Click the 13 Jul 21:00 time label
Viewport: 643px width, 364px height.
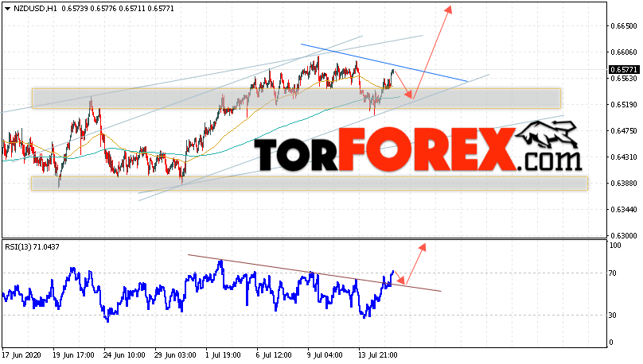click(377, 355)
